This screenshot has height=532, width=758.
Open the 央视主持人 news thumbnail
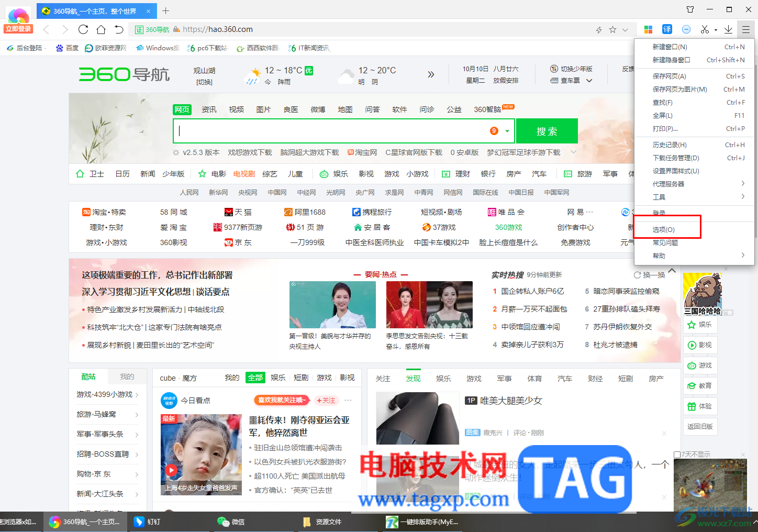pyautogui.click(x=332, y=305)
